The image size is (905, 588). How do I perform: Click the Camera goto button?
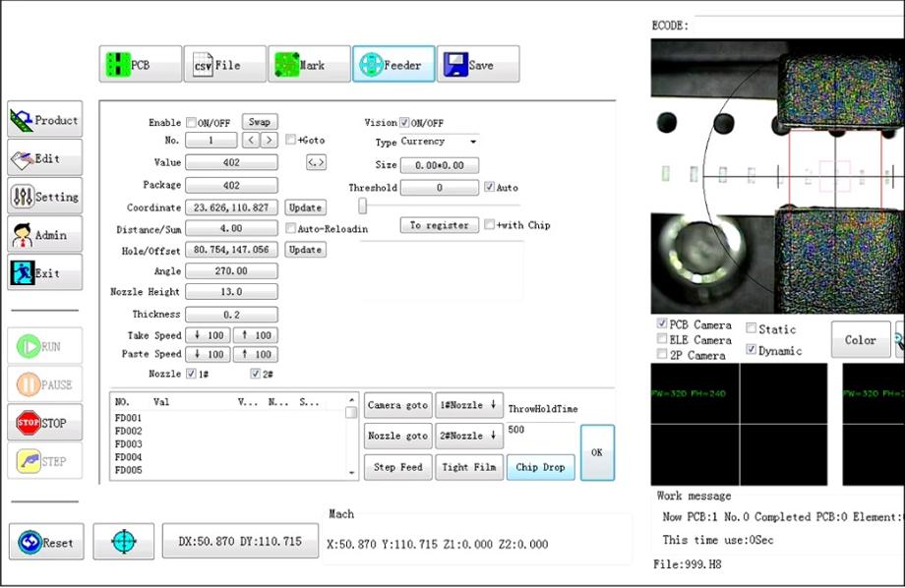397,405
